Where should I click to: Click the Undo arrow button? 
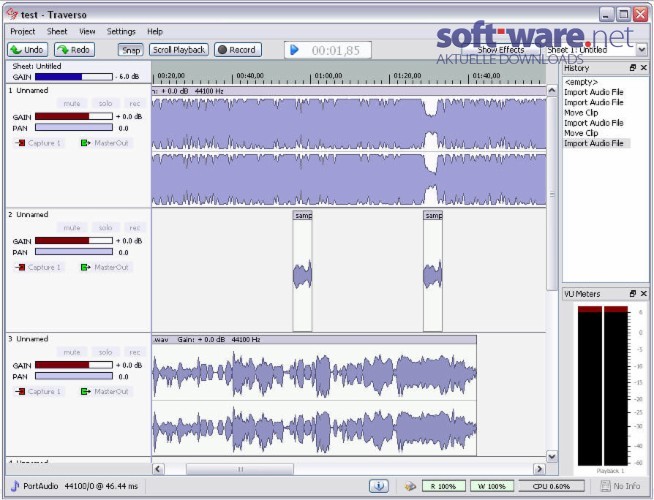pos(28,50)
